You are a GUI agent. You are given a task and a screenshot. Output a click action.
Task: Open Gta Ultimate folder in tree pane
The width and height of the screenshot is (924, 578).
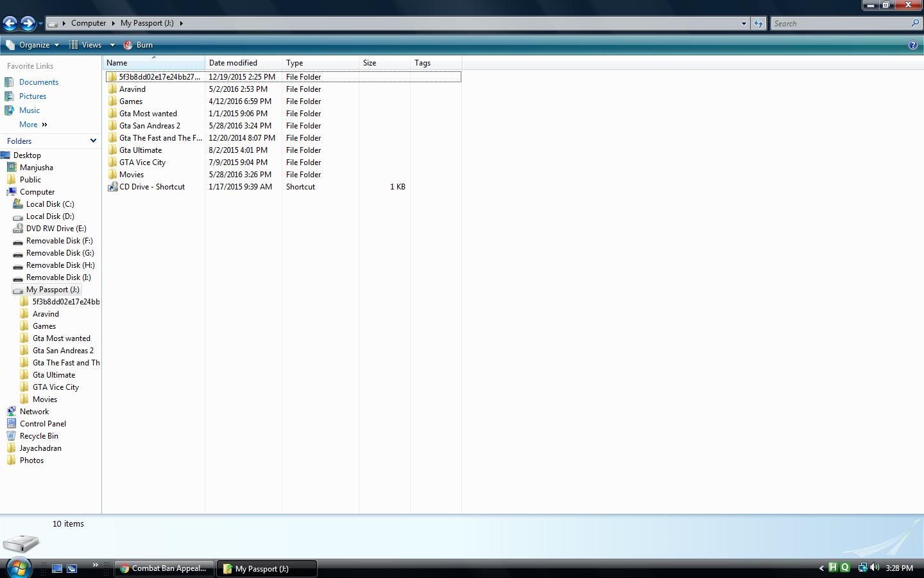point(54,375)
